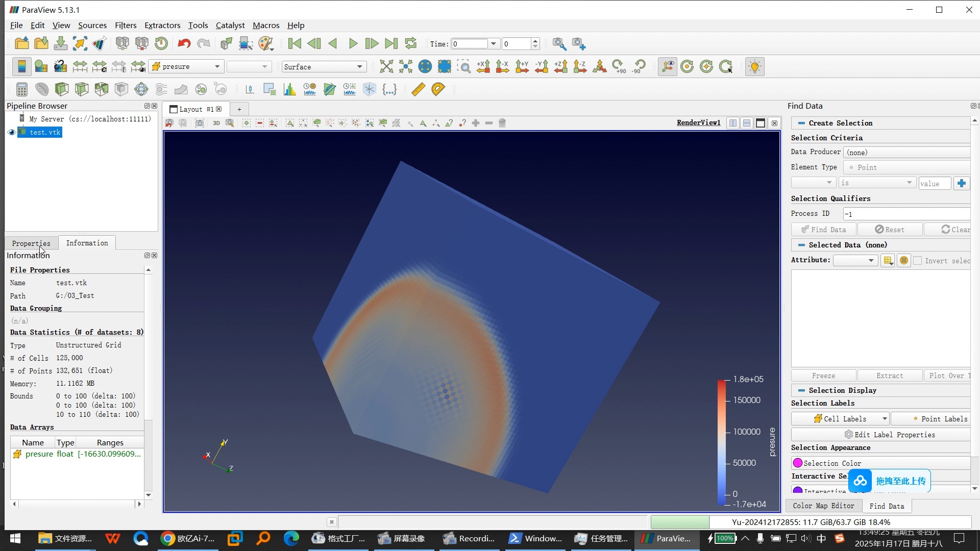
Task: Click the magenta Selection Color swatch
Action: point(798,463)
